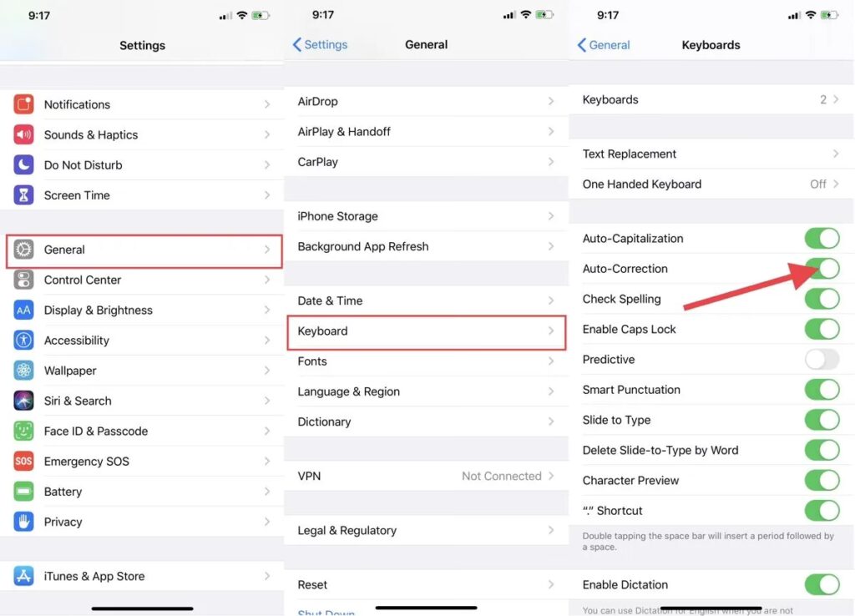Screen dimensions: 855x616
Task: Disable the Check Spelling switch
Action: [822, 299]
